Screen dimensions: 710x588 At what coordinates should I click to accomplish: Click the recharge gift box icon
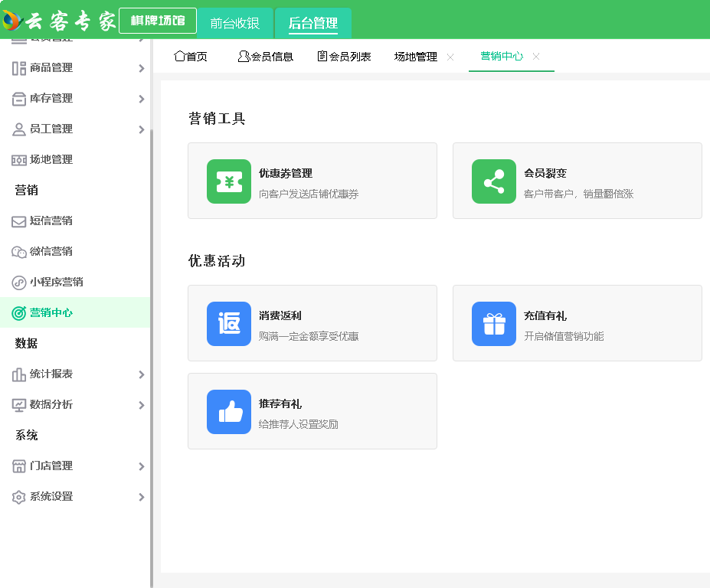click(x=493, y=324)
